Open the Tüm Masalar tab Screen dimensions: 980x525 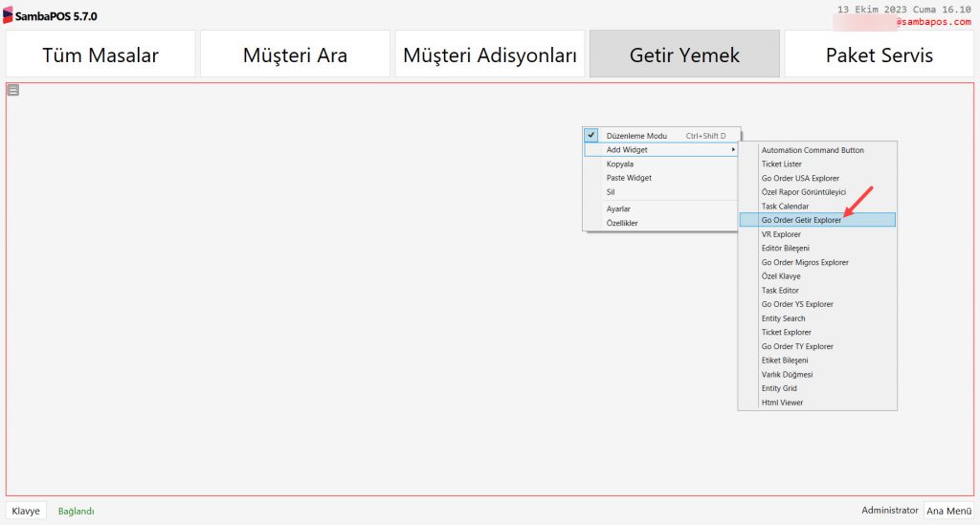coord(100,55)
